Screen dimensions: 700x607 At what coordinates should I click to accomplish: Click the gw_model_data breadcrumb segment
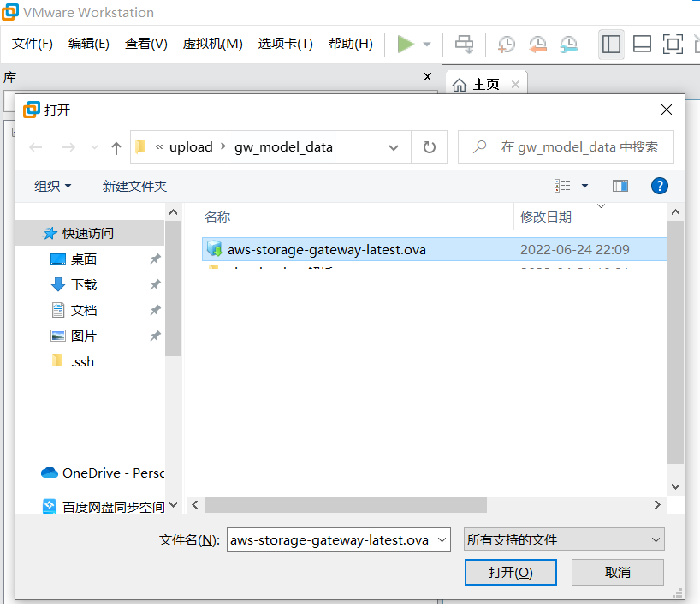[283, 147]
